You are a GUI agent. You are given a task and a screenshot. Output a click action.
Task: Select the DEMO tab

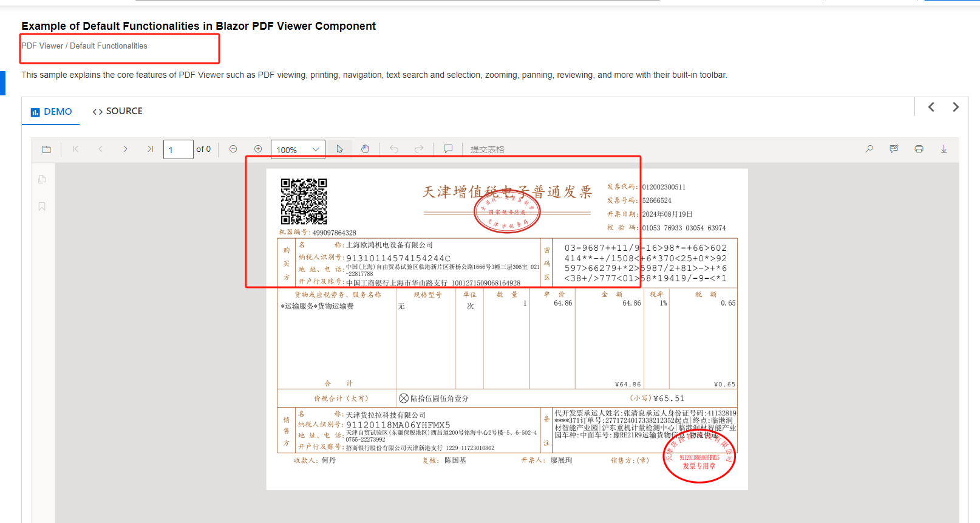pos(51,112)
